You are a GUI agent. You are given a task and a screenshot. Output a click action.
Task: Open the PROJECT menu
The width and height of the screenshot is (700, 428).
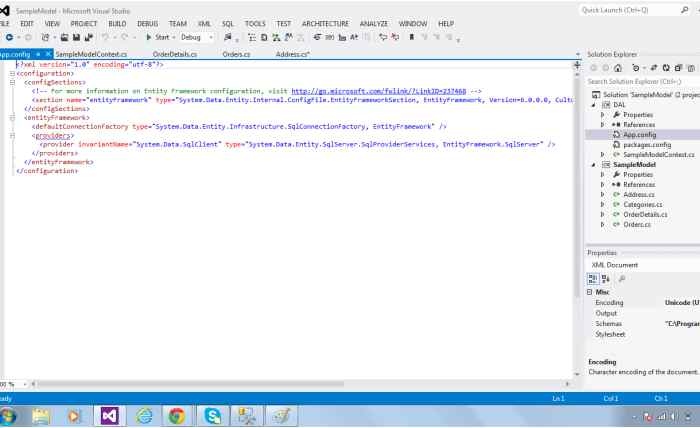[83, 24]
